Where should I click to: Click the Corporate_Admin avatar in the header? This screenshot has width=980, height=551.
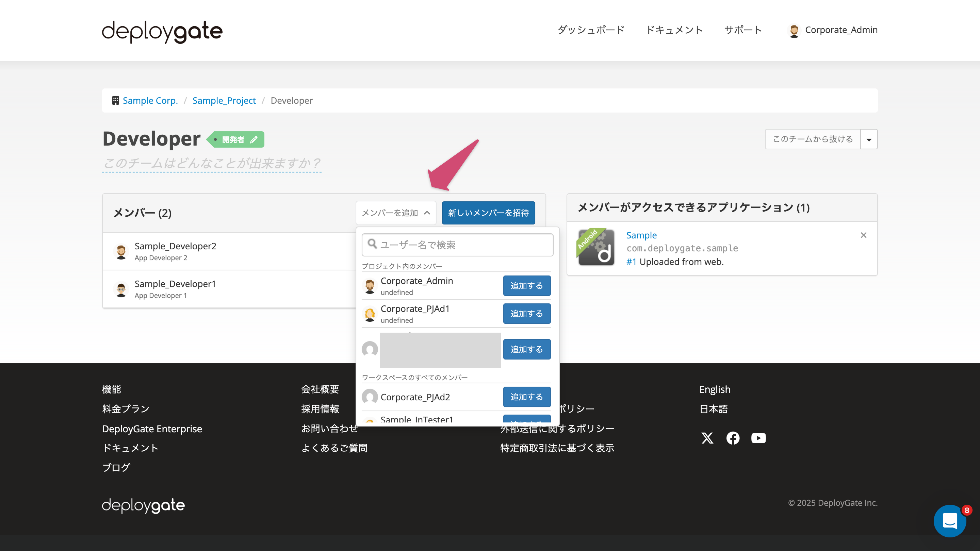click(x=794, y=30)
